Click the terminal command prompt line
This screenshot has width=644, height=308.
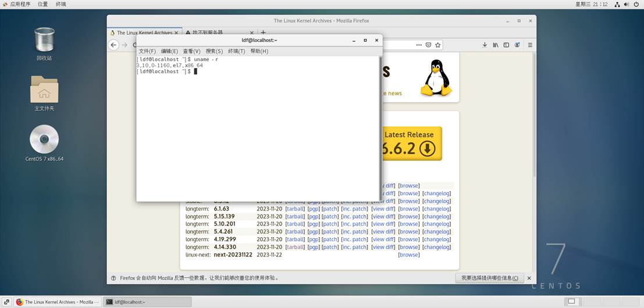point(167,71)
